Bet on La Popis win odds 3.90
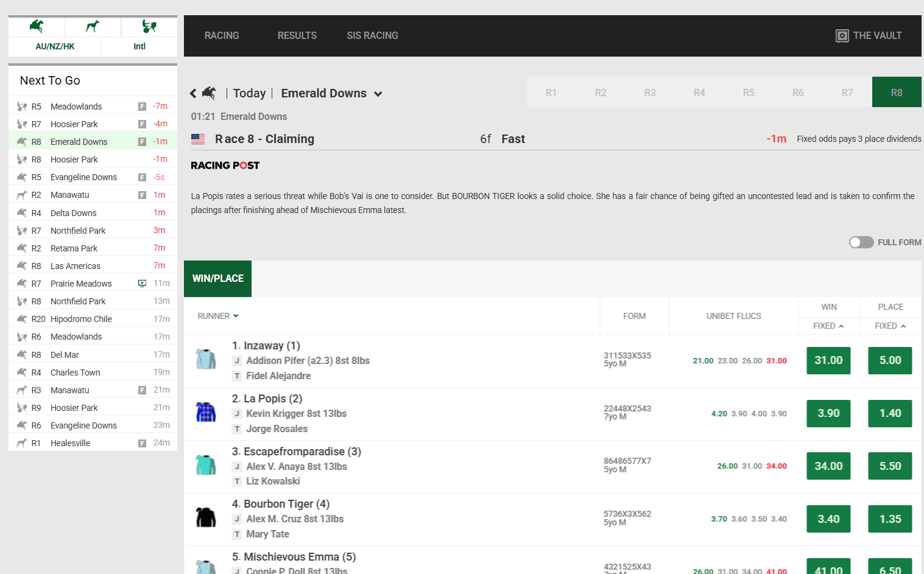 [828, 413]
